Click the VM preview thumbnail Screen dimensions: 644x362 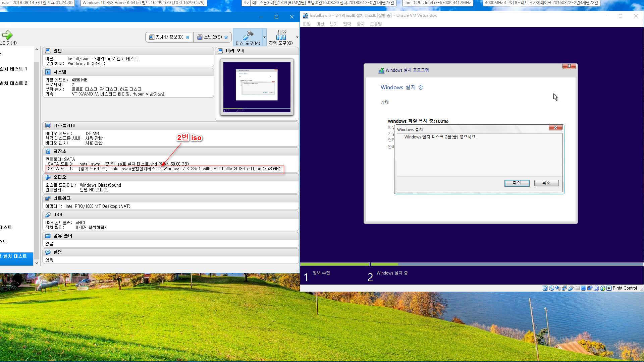coord(257,87)
